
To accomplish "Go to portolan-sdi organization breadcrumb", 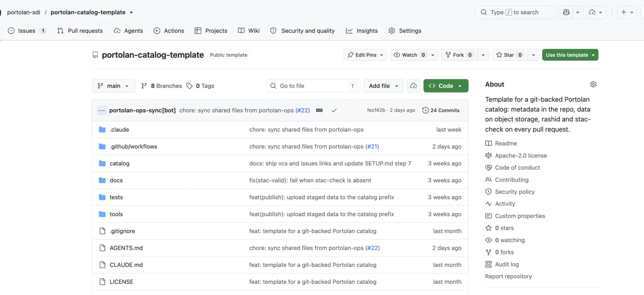I will 24,12.
